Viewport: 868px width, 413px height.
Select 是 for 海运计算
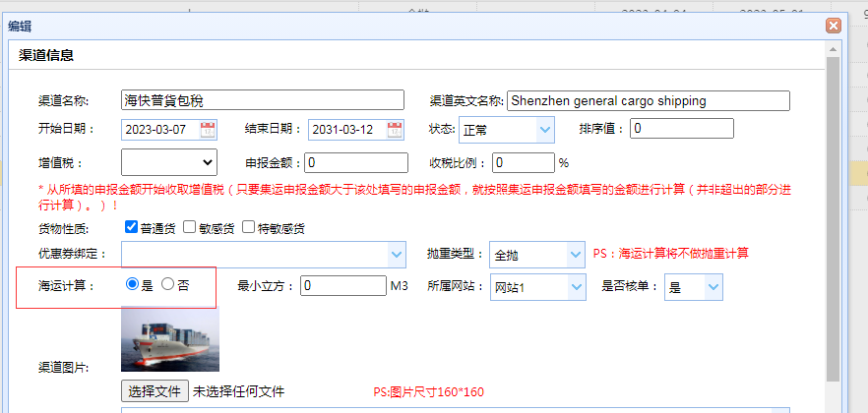pos(132,284)
